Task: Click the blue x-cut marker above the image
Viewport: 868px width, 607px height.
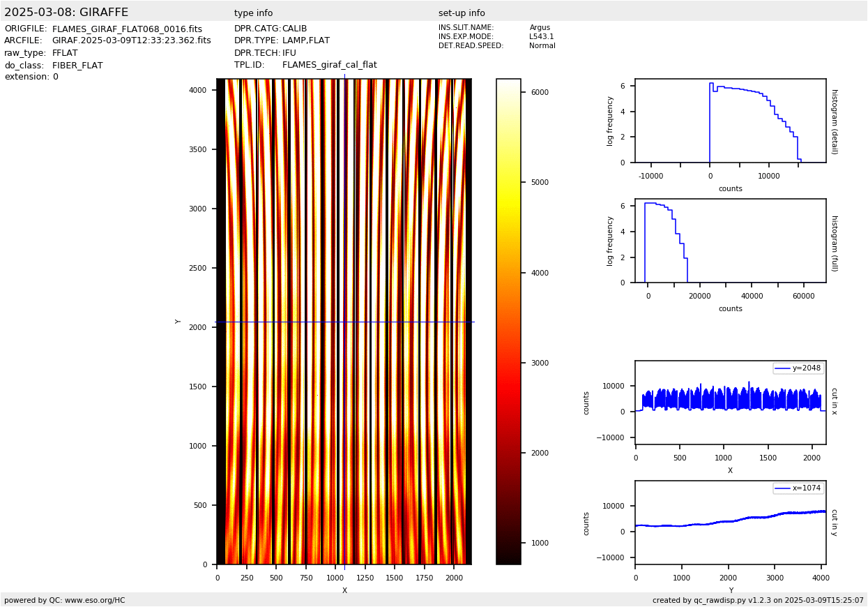Action: point(344,76)
